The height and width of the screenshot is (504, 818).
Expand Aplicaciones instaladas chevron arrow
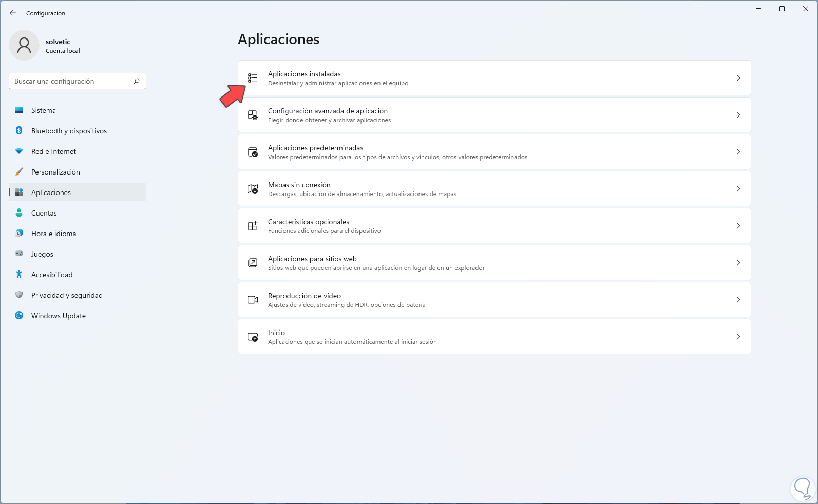738,78
